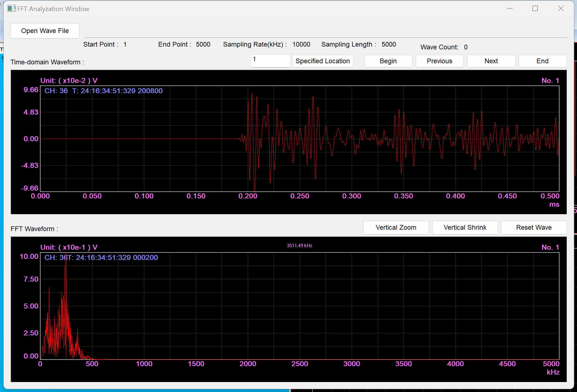
Task: Click the Specified Location button
Action: click(x=322, y=61)
